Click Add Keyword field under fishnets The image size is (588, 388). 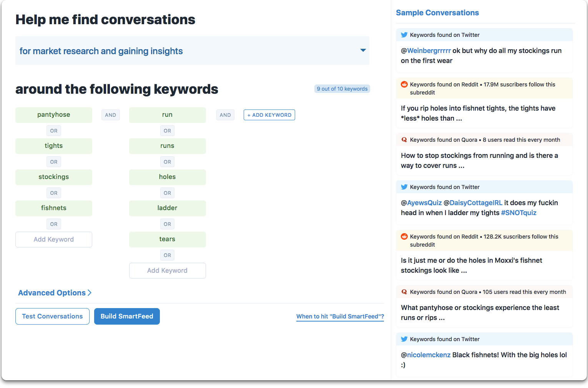(54, 239)
